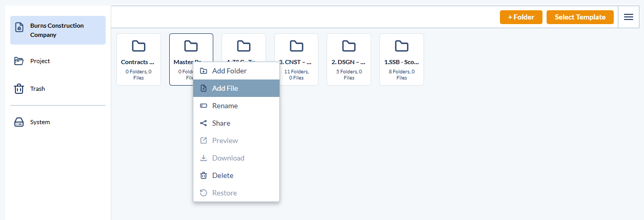The image size is (644, 220).
Task: Click the System drive icon in sidebar
Action: pos(19,122)
